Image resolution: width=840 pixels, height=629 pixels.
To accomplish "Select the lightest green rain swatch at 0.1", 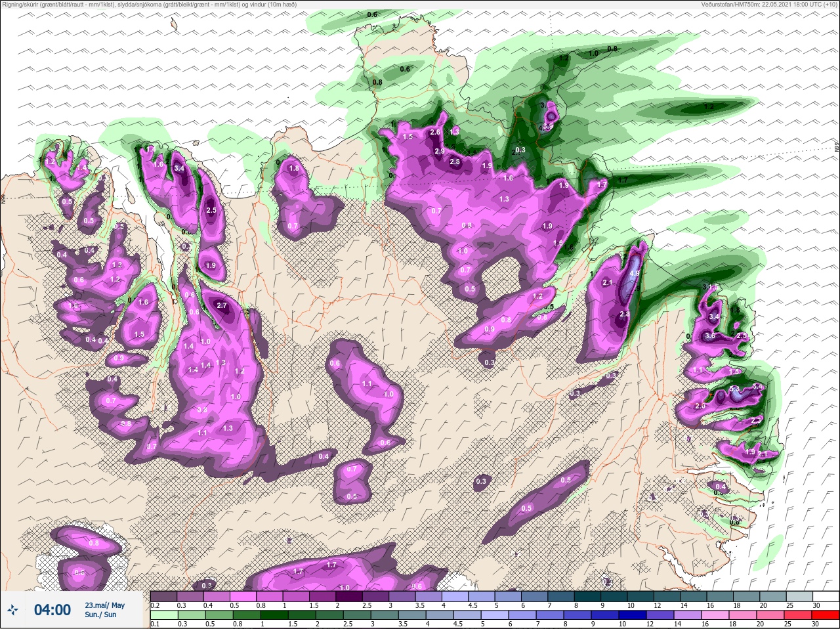I will 163,615.
